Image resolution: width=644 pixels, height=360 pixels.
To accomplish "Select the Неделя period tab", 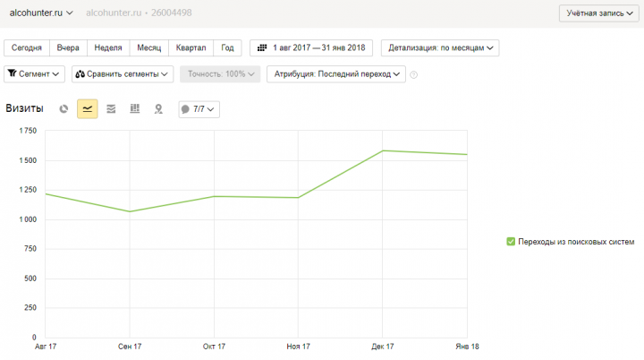I will coord(108,47).
